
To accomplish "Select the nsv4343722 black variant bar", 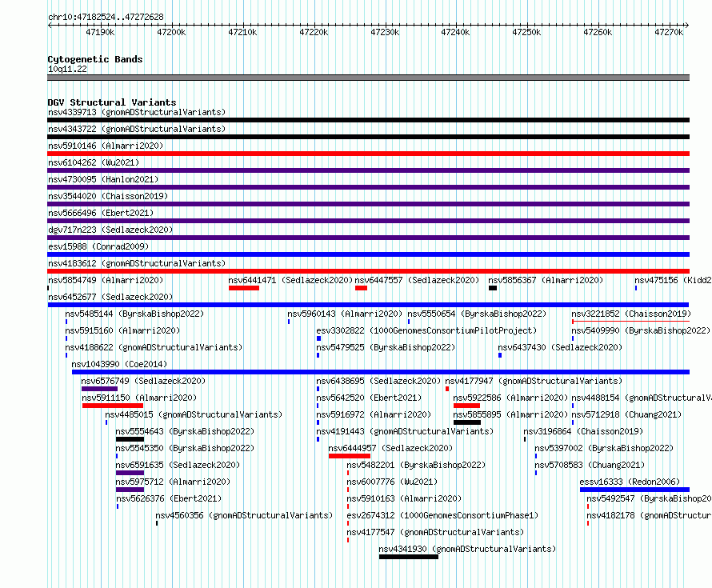I will click(368, 137).
